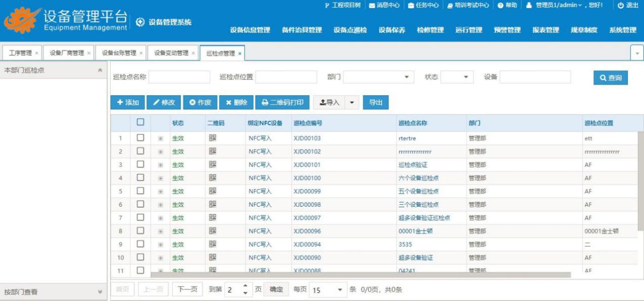Select checkbox of row XJD00096
The image size is (644, 301).
tap(140, 231)
